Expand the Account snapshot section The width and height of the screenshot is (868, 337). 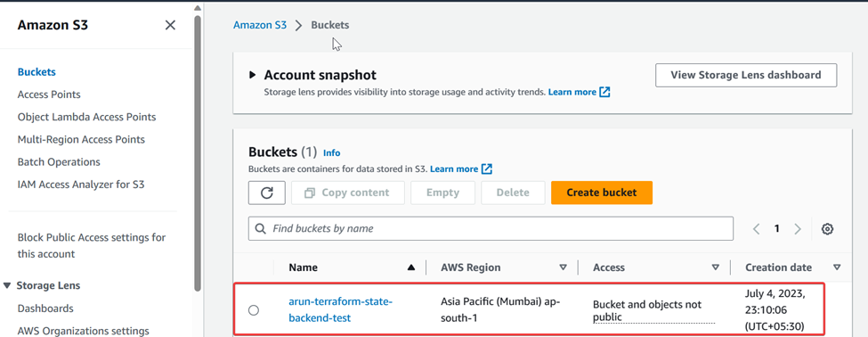(x=253, y=75)
